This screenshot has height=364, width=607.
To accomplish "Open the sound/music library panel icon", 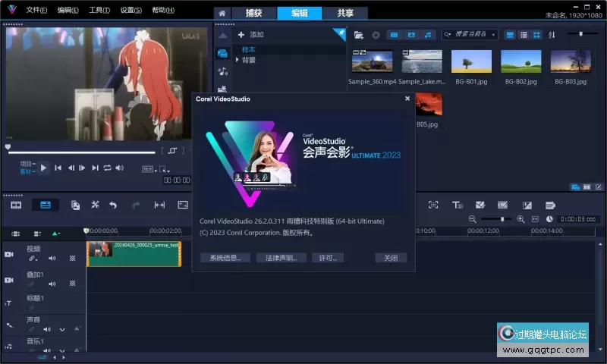I will tap(222, 71).
